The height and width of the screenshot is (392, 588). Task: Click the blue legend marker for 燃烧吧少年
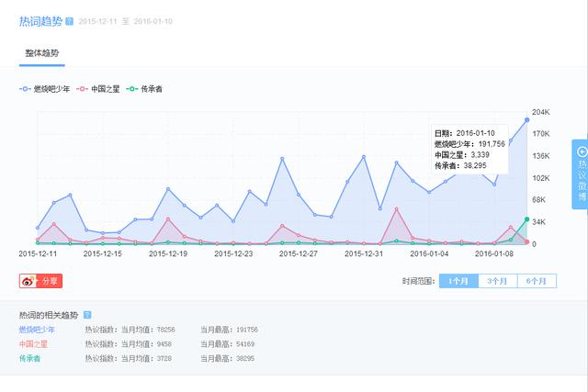pyautogui.click(x=26, y=89)
